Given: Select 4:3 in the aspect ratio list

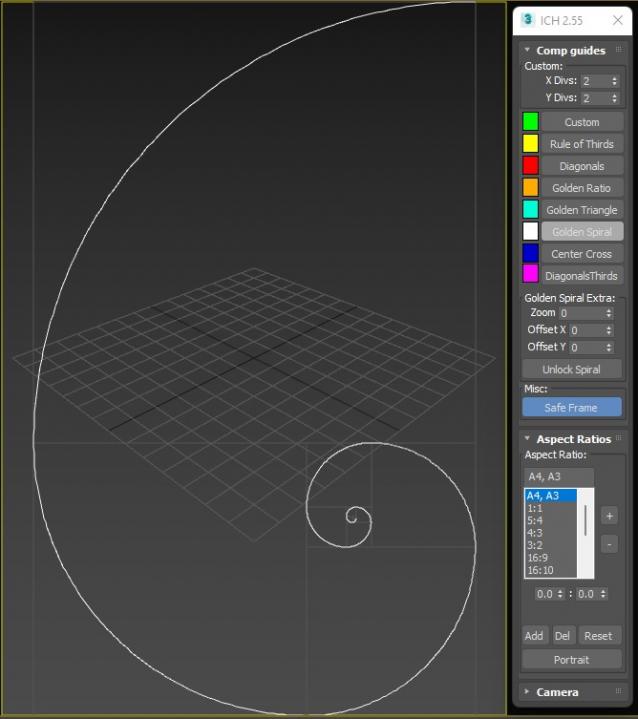Looking at the screenshot, I should (536, 533).
